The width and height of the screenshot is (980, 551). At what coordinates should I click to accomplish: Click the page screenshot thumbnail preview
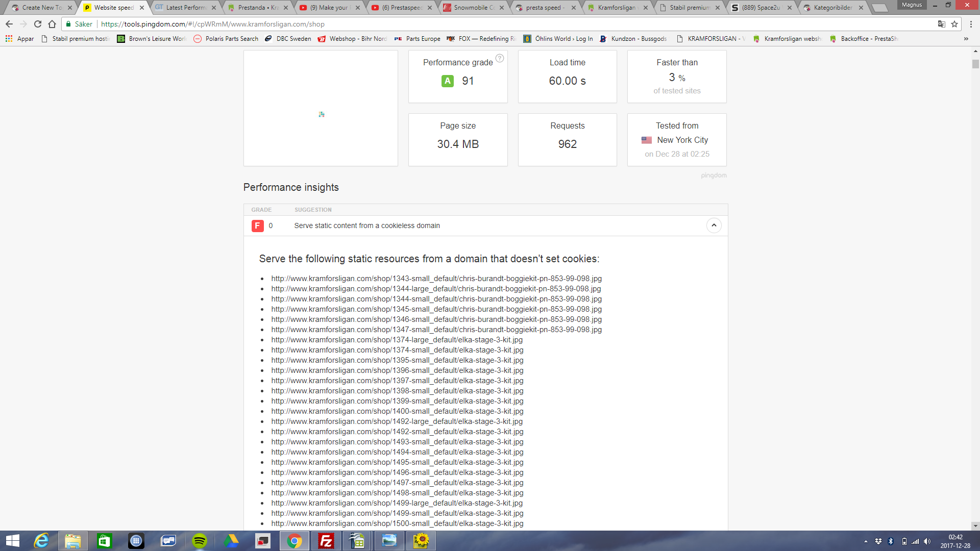tap(321, 108)
